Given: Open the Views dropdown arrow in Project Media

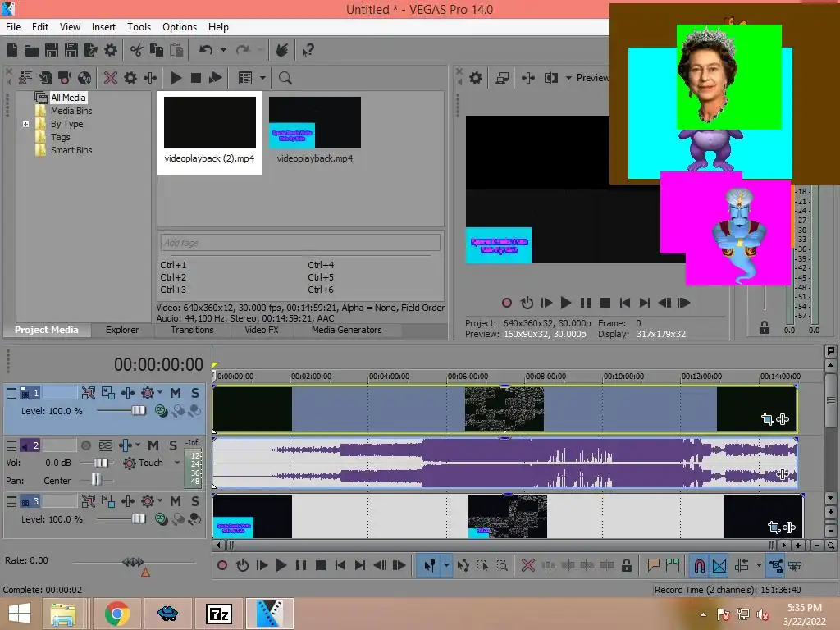Looking at the screenshot, I should [262, 78].
